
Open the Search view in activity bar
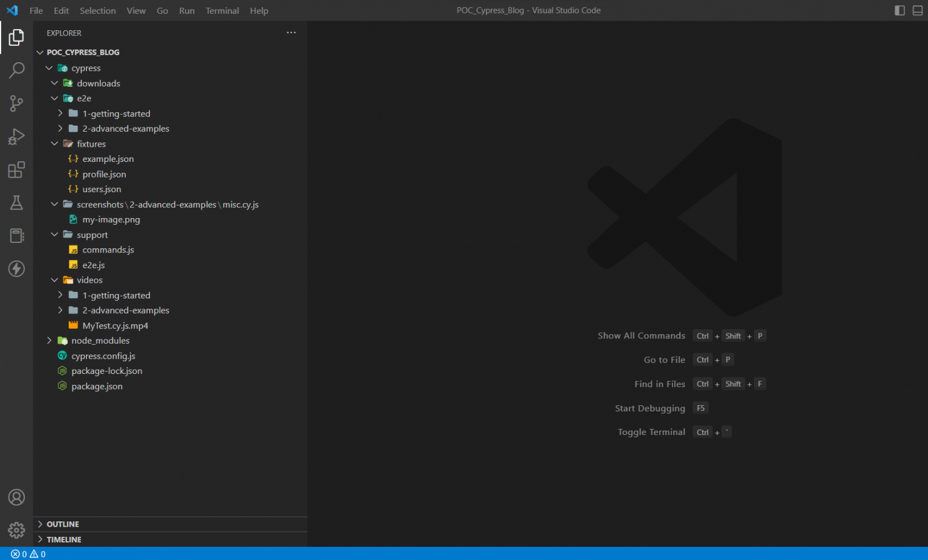coord(16,70)
